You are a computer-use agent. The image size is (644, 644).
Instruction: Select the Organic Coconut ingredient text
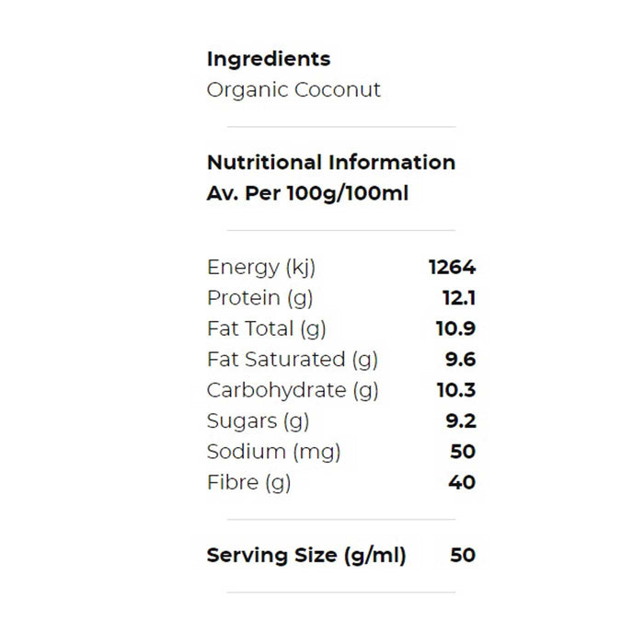point(293,90)
